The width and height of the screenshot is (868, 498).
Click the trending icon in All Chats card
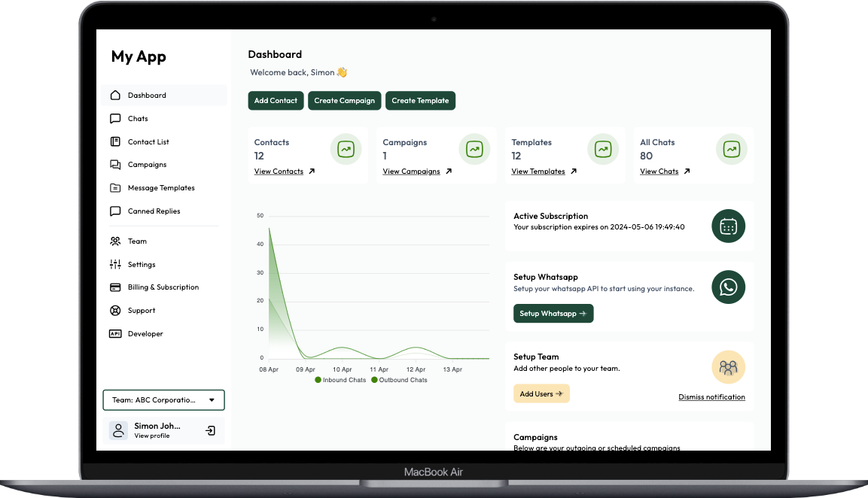click(x=731, y=150)
